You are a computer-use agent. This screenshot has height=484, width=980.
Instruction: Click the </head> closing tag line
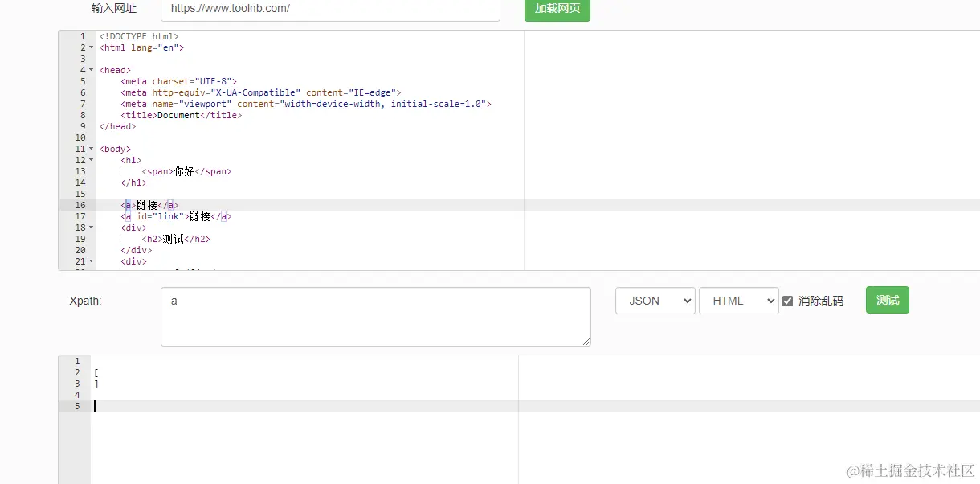click(117, 126)
